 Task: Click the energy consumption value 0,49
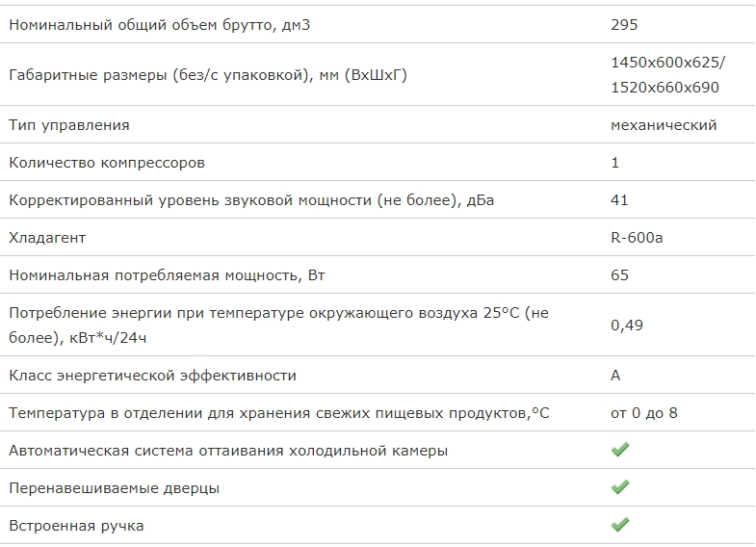[627, 326]
